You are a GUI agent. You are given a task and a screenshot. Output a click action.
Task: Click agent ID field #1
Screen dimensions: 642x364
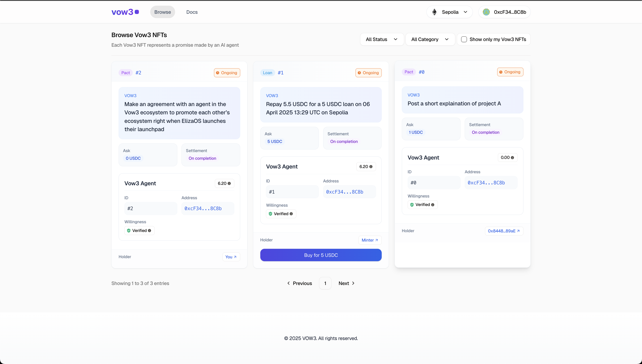pos(292,192)
